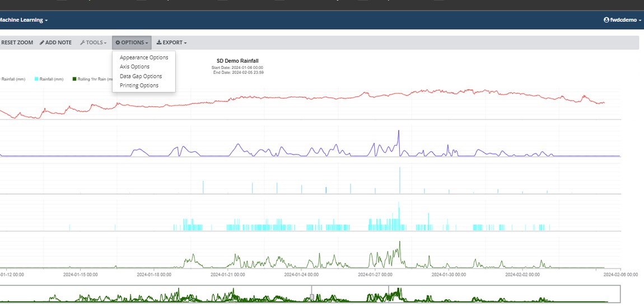
Task: Click the 2024-01-30 00:00 axis label
Action: (449, 274)
